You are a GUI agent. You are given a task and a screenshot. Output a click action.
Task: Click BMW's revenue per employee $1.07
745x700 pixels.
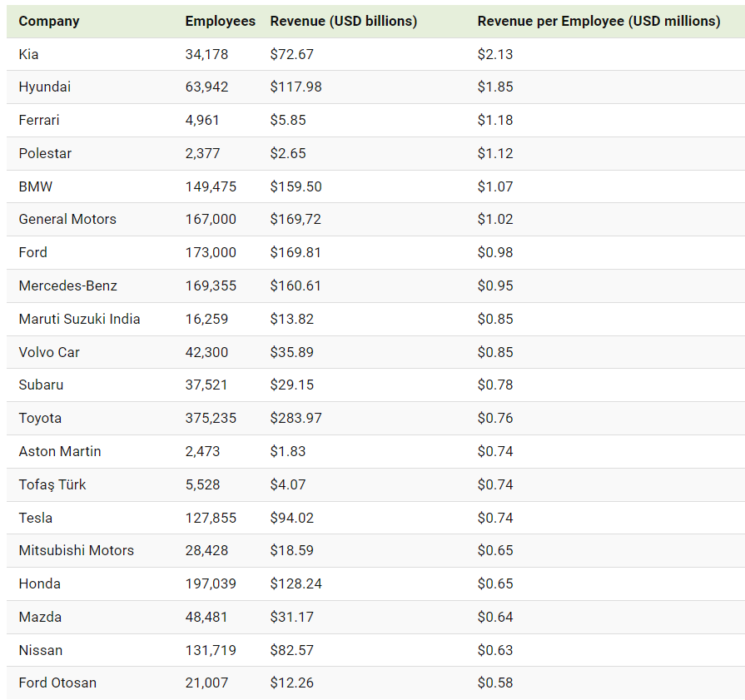[495, 186]
